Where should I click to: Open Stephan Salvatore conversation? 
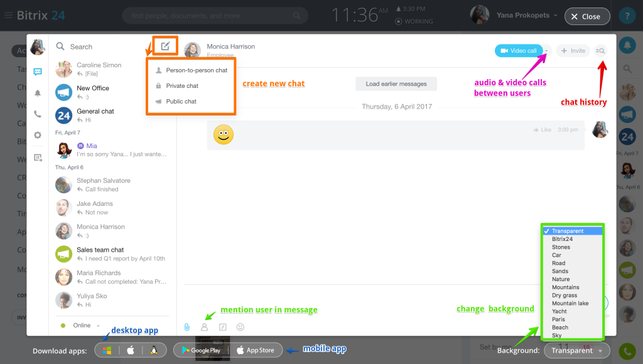(112, 185)
